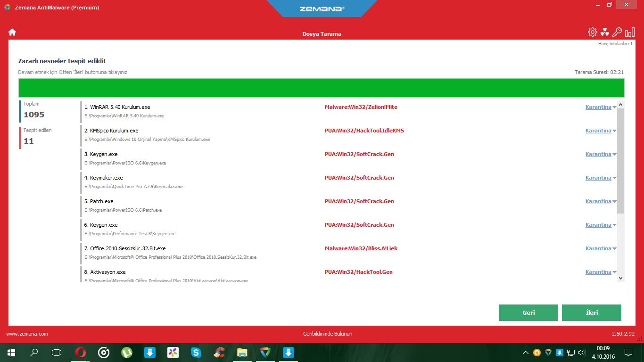This screenshot has height=362, width=644.
Task: Click Karantina link for WinRAR 5.40 Kurulum.exe
Action: (x=598, y=107)
